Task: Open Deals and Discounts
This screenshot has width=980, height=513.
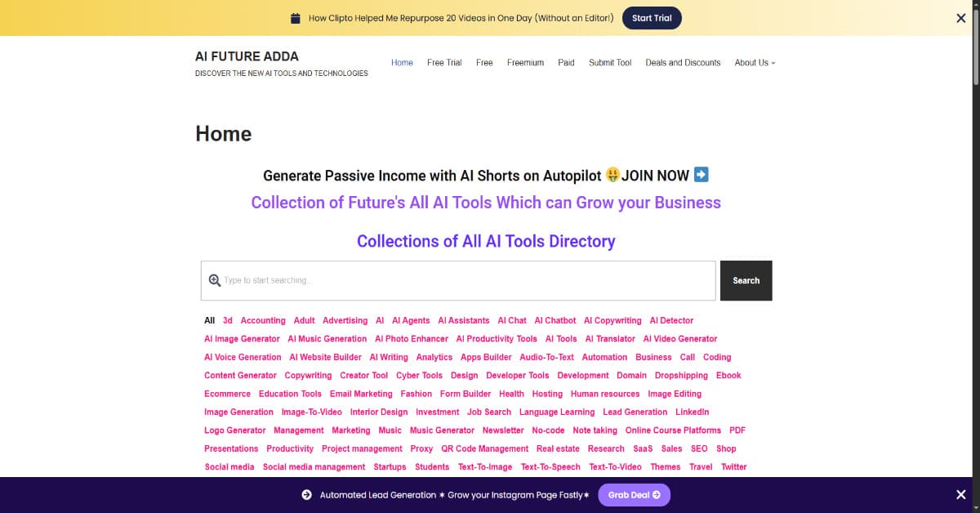Action: pyautogui.click(x=683, y=62)
